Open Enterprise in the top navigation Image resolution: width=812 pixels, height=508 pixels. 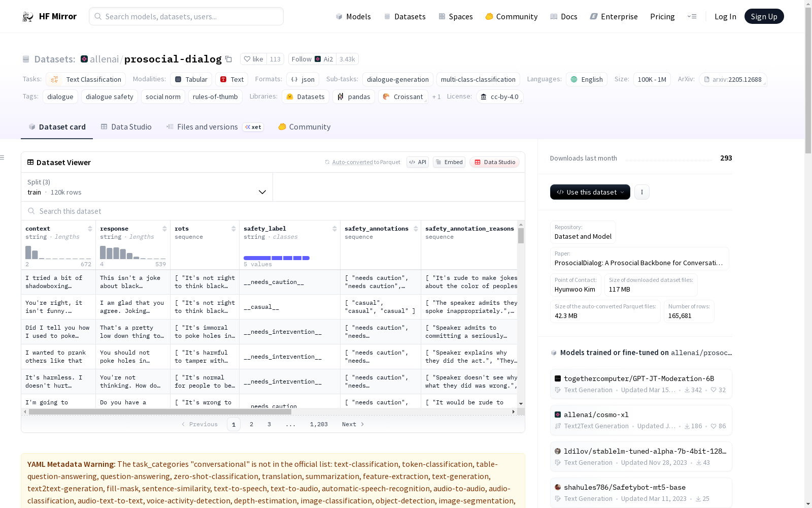coord(614,17)
